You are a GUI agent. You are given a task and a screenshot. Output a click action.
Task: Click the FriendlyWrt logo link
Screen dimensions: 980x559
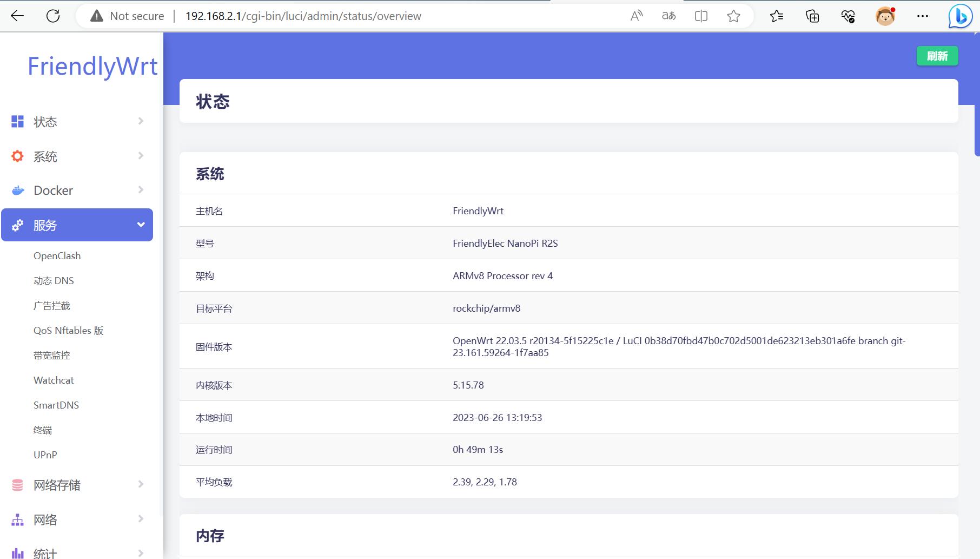click(x=92, y=67)
